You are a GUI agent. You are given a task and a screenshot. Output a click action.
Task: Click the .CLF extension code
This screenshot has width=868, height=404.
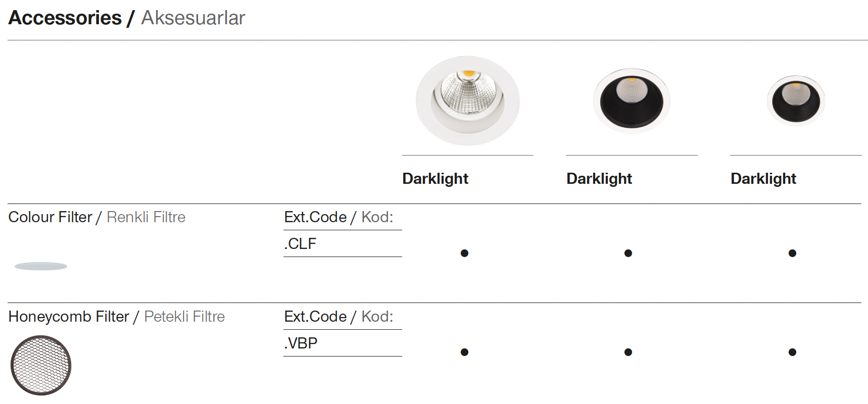(x=300, y=244)
